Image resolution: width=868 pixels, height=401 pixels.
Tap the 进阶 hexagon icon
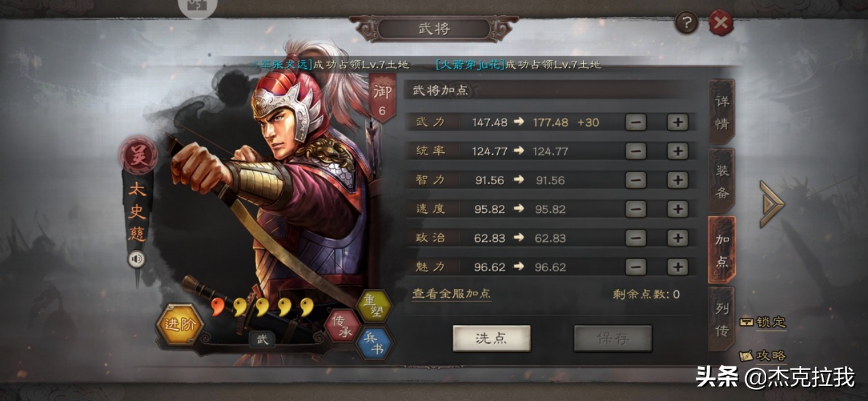pos(180,325)
